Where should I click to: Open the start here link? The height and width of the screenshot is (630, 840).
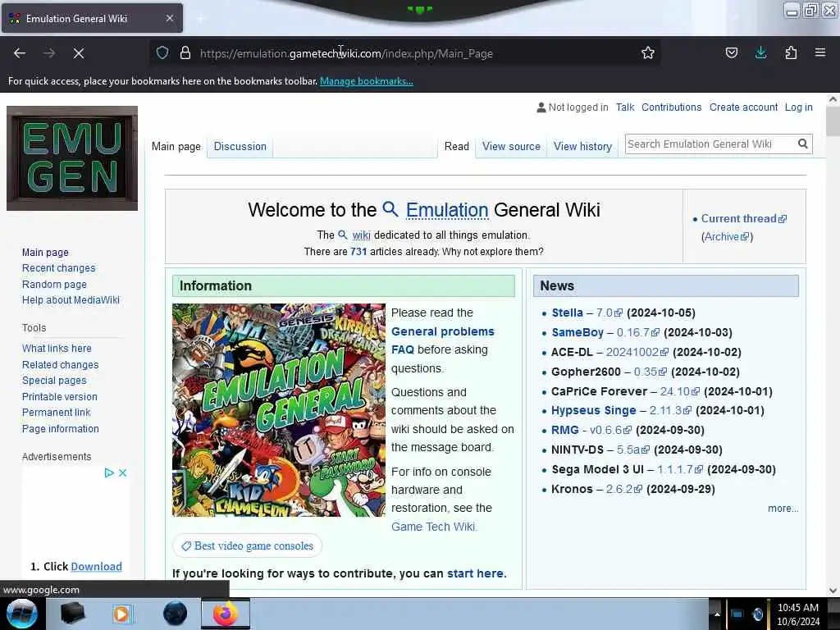(475, 573)
